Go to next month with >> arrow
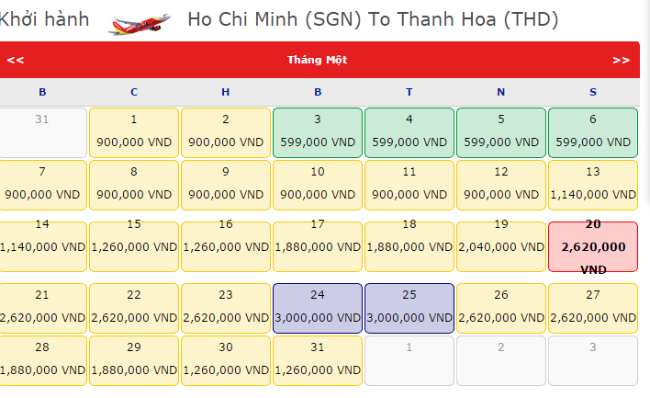Viewport: 650px width, 398px height. pos(621,60)
